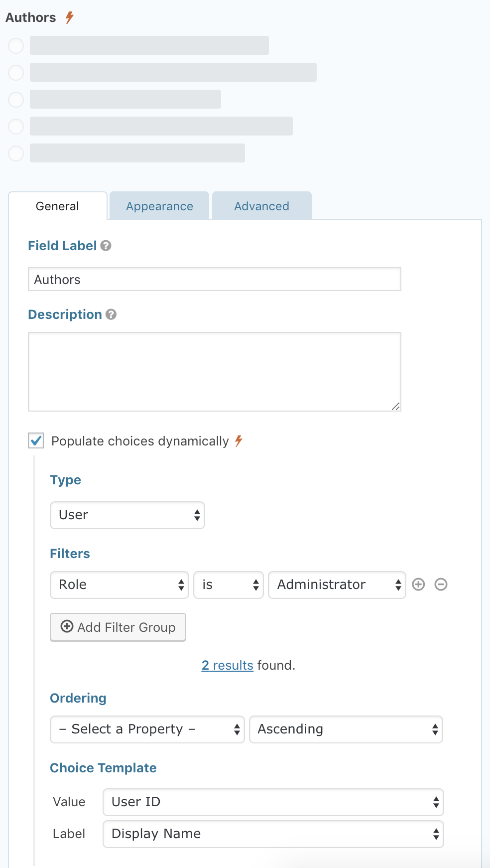490x868 pixels.
Task: Switch to the Advanced tab
Action: click(262, 206)
